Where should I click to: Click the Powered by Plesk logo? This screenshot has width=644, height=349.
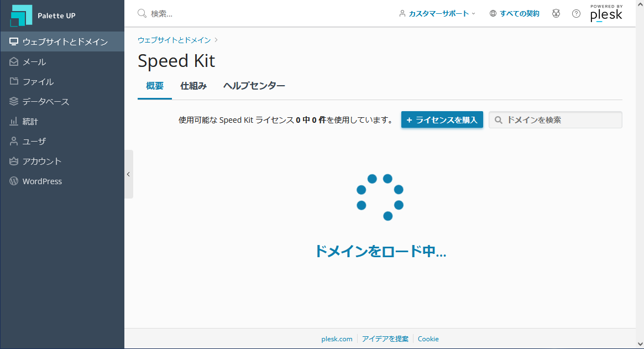coord(606,13)
